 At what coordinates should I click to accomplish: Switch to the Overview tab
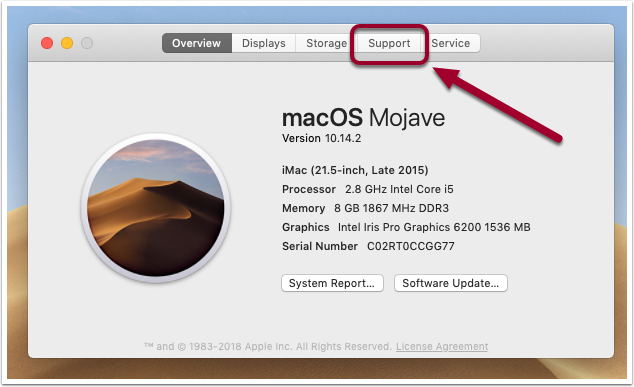coord(197,43)
